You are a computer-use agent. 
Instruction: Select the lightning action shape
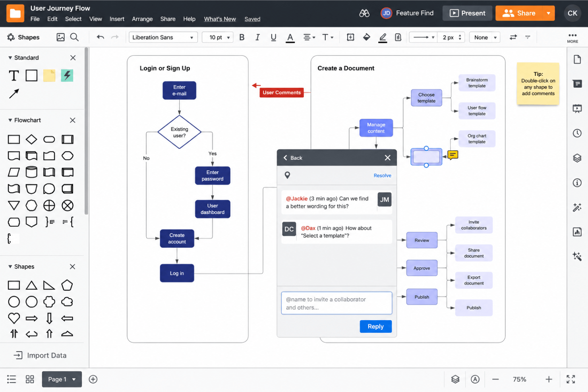tap(67, 75)
